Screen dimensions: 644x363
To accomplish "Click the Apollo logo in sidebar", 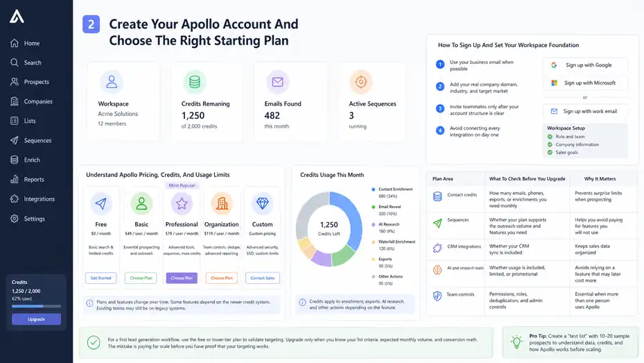I will click(17, 17).
